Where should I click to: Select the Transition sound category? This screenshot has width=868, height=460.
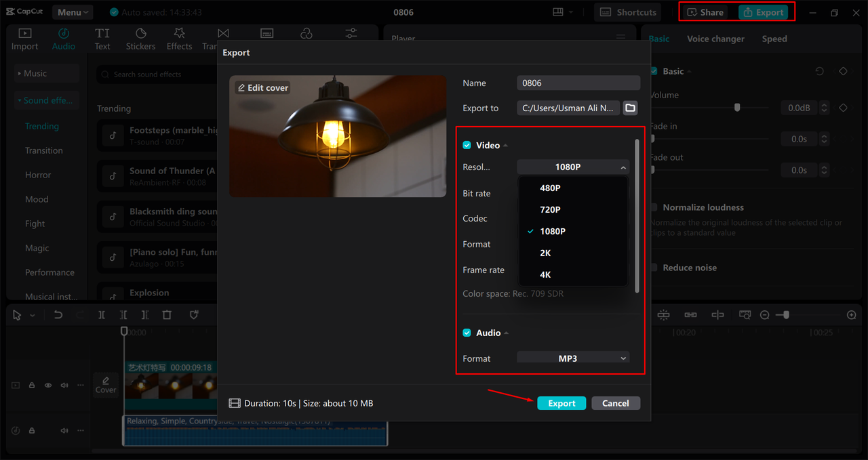[x=44, y=150]
